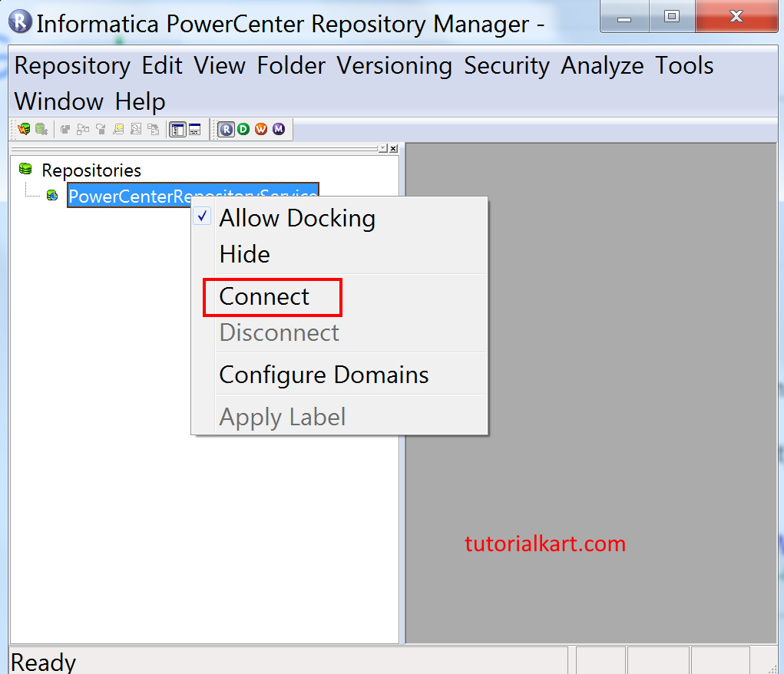Launch Workflow Monitor via purple M icon
The width and height of the screenshot is (784, 674).
pyautogui.click(x=279, y=130)
